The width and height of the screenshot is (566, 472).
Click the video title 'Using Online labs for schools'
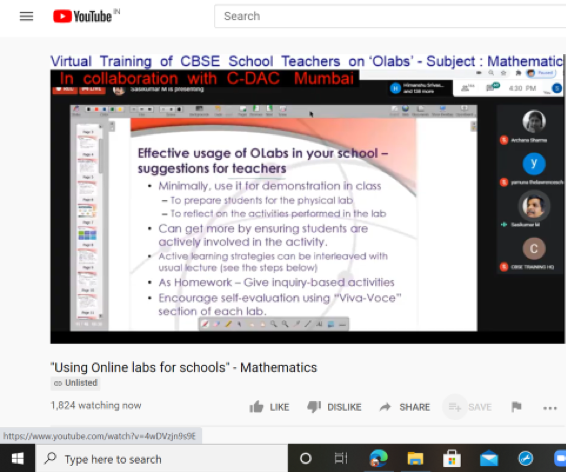[184, 367]
